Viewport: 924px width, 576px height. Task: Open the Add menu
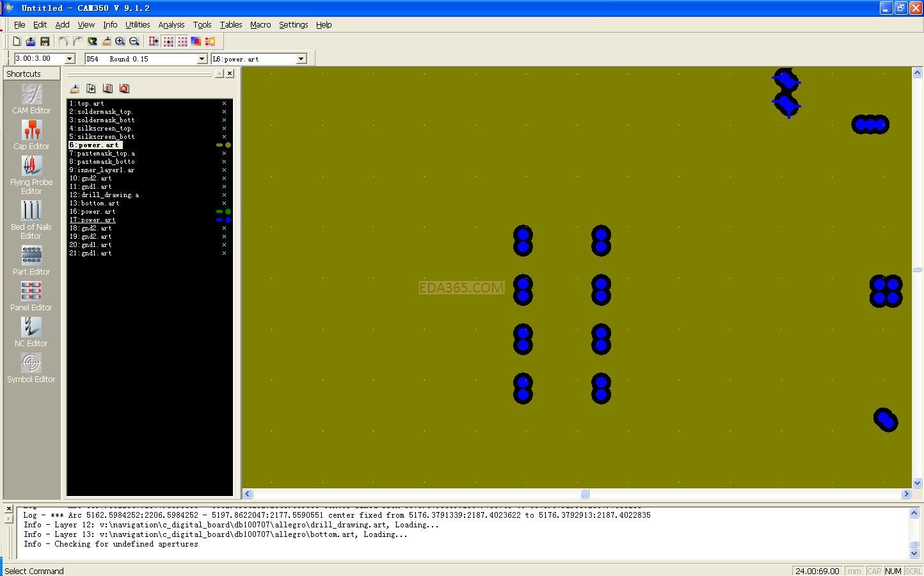(62, 25)
